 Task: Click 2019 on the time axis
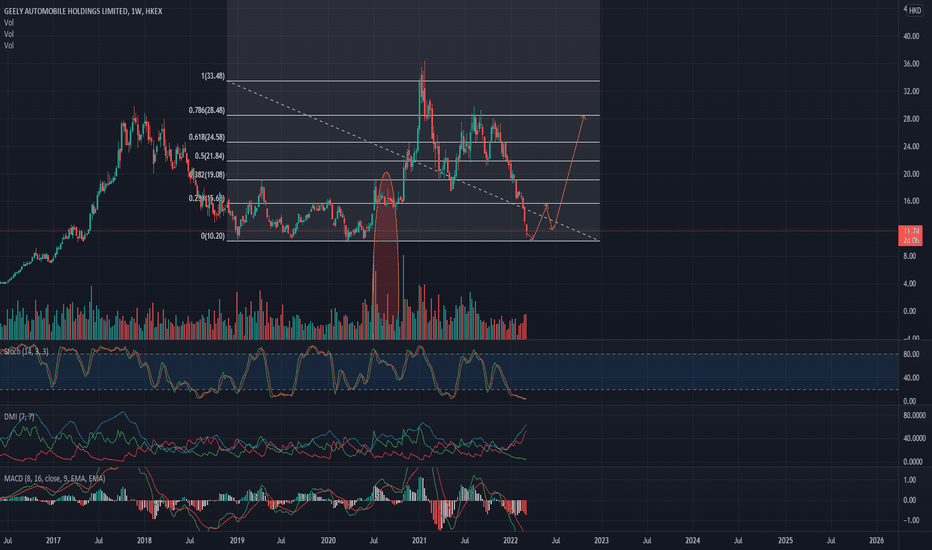coord(237,540)
